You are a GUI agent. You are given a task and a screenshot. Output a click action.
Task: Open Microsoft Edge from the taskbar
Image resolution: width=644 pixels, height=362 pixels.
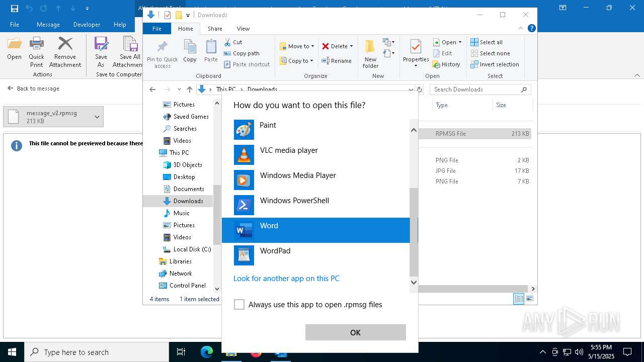click(207, 352)
